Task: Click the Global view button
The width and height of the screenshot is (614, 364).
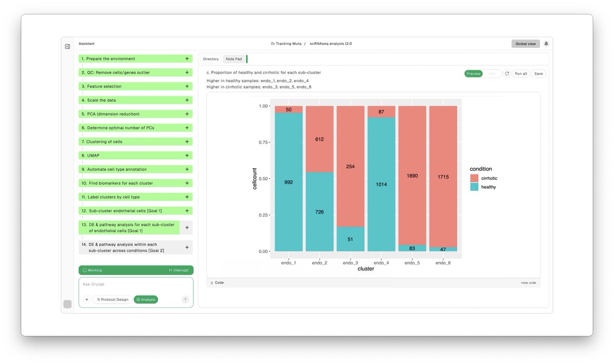Action: pyautogui.click(x=525, y=44)
